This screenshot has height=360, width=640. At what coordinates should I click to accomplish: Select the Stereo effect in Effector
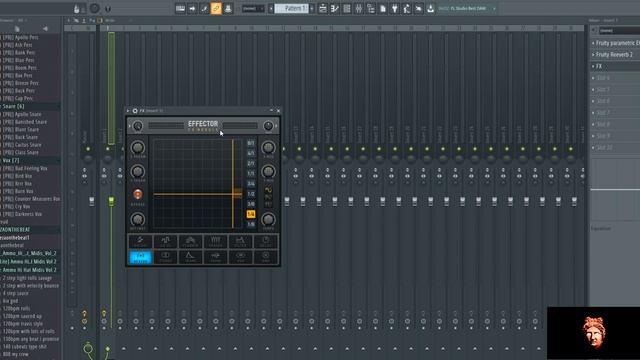(165, 257)
